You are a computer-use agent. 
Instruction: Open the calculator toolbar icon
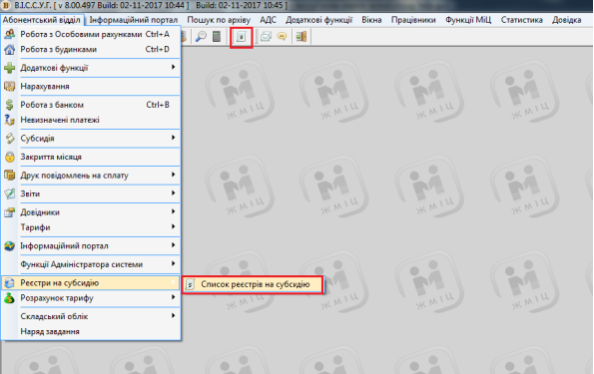[216, 37]
